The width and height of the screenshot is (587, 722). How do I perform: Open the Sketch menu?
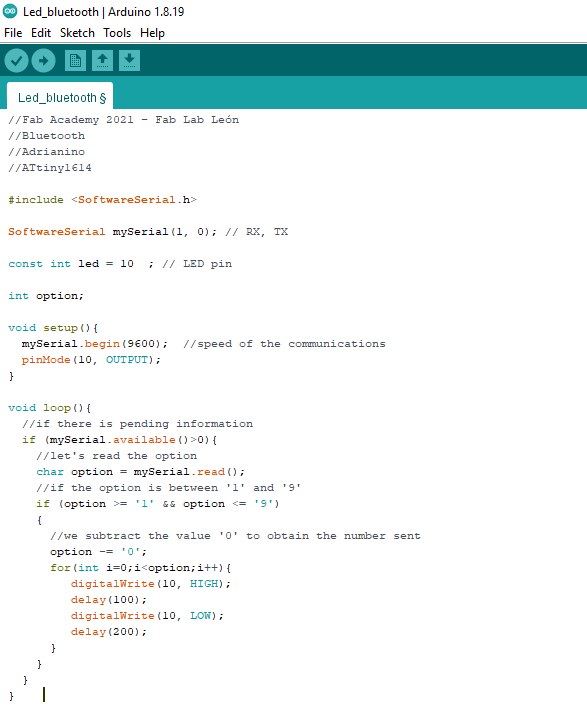tap(77, 33)
